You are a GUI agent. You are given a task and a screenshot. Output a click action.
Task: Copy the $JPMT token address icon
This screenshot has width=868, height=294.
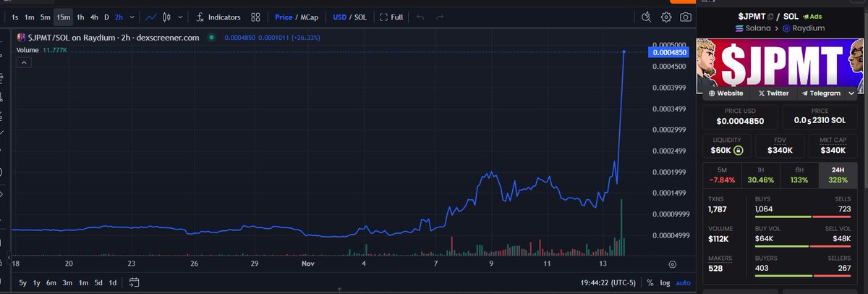point(770,15)
